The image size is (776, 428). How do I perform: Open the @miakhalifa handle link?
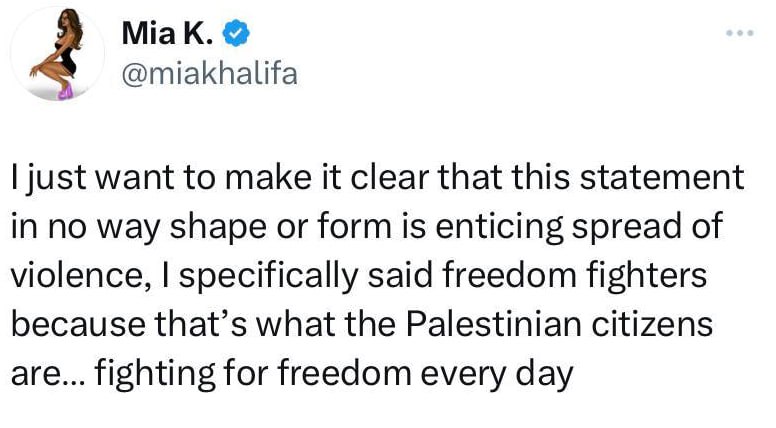click(x=209, y=74)
